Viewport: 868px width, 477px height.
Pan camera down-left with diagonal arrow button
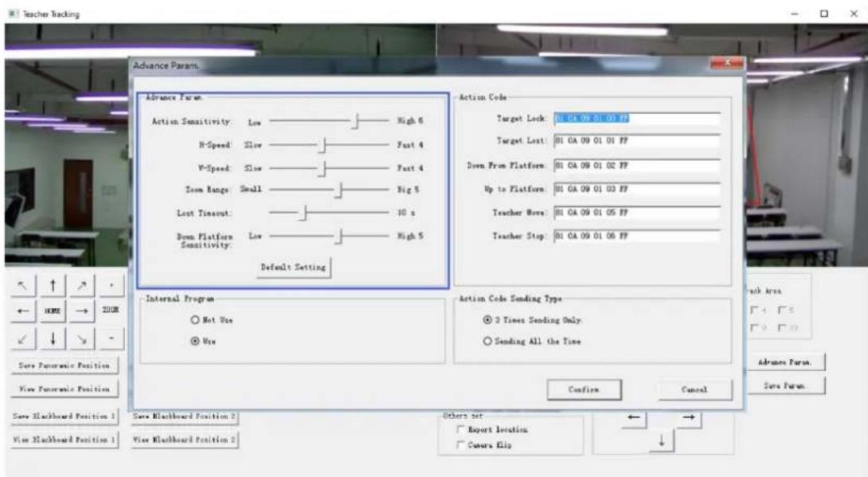(23, 338)
